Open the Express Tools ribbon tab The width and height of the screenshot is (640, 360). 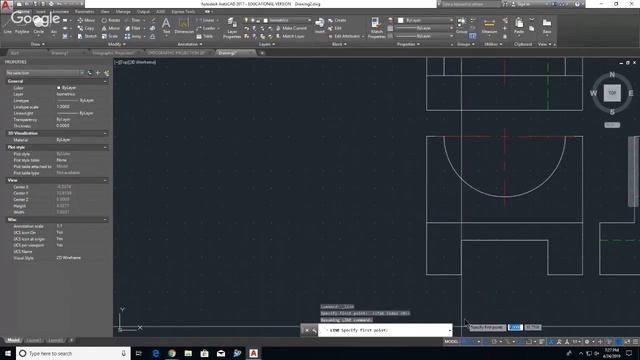[x=183, y=12]
